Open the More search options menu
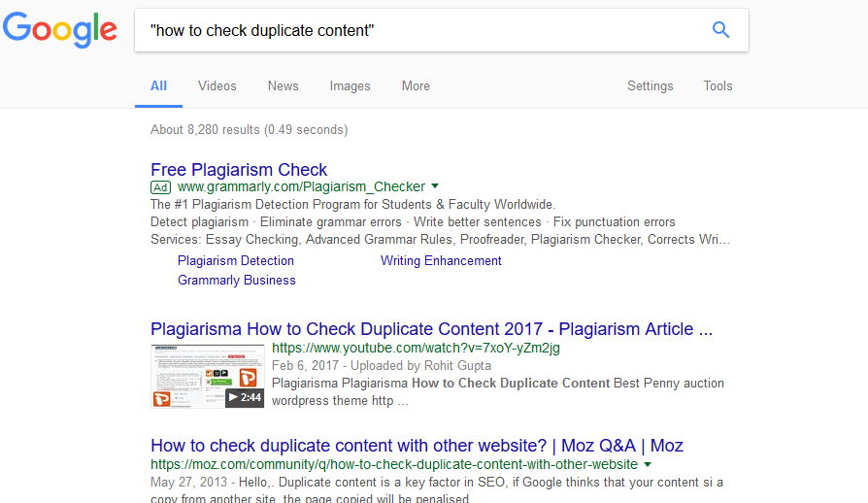868x503 pixels. (x=416, y=85)
